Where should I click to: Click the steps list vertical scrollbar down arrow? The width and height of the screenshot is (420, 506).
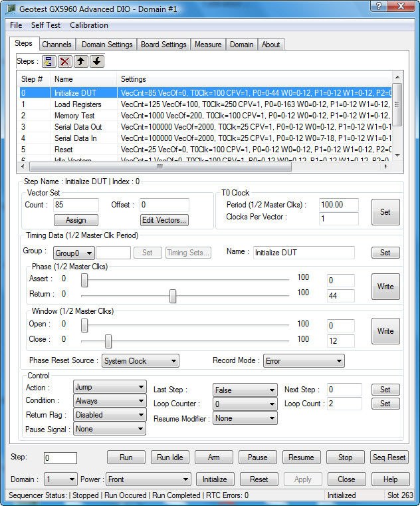[x=397, y=156]
